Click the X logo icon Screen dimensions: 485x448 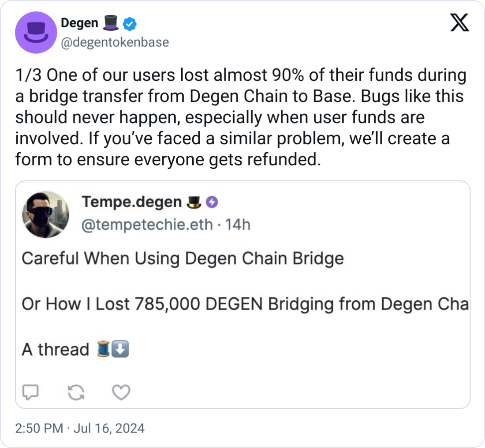[x=459, y=22]
